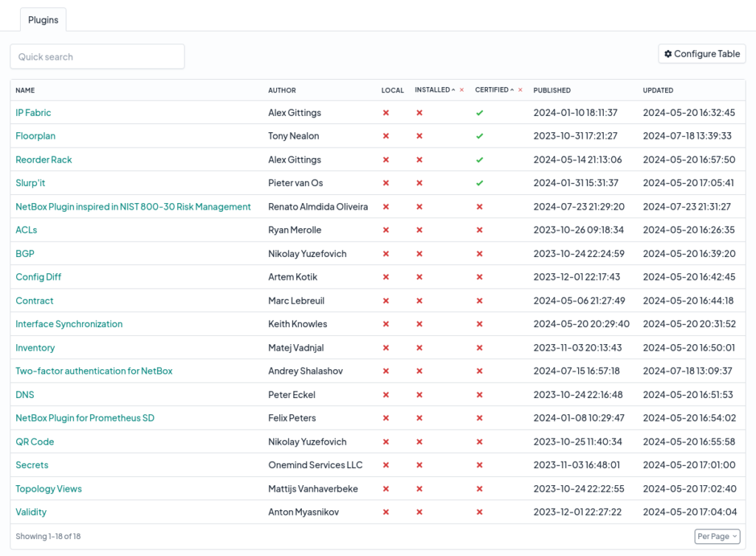Click the certified X icon for ACLs
Screen dimensions: 756x556
pyautogui.click(x=479, y=230)
